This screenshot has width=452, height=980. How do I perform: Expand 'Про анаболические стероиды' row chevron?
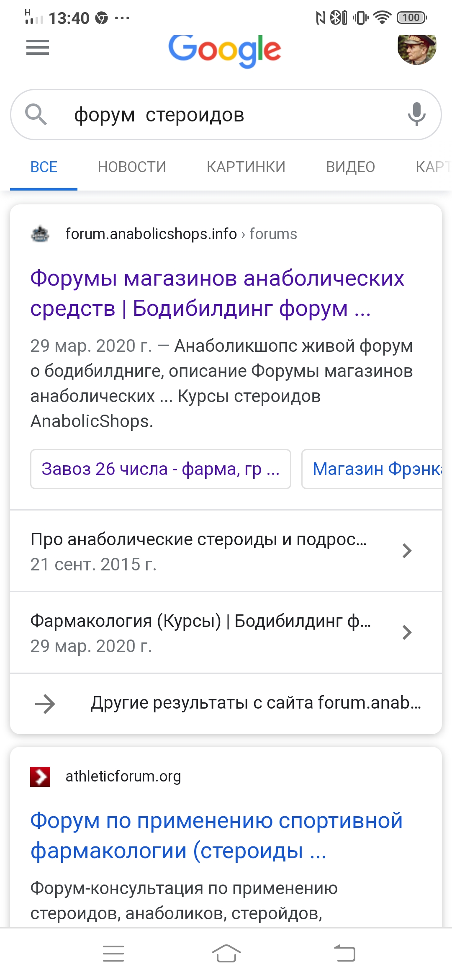[x=407, y=551]
